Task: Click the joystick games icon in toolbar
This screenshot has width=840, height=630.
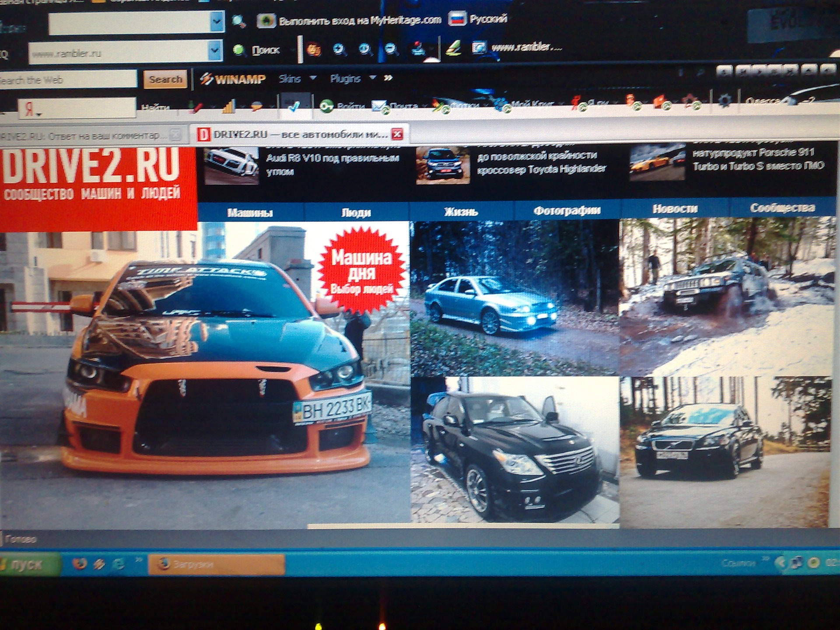Action: click(x=418, y=49)
